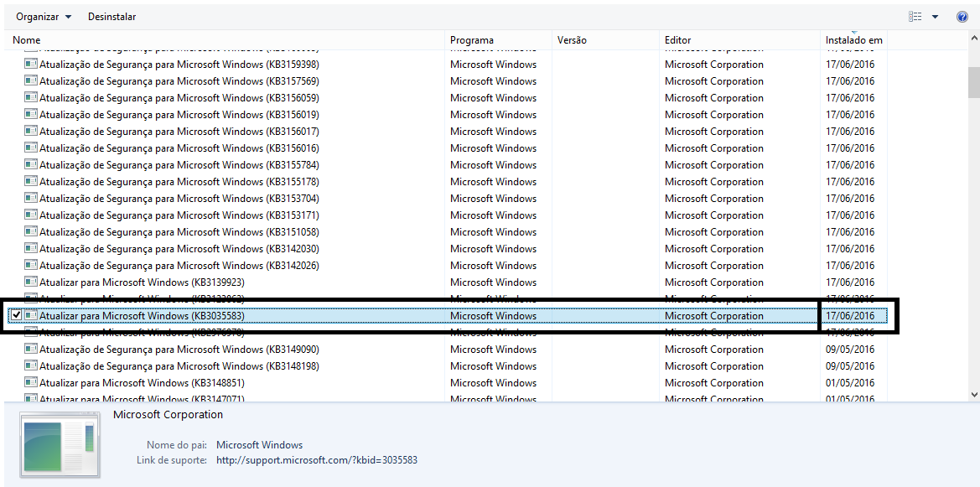The image size is (980, 487).
Task: Select the update icon for KB3159398
Action: coord(31,64)
